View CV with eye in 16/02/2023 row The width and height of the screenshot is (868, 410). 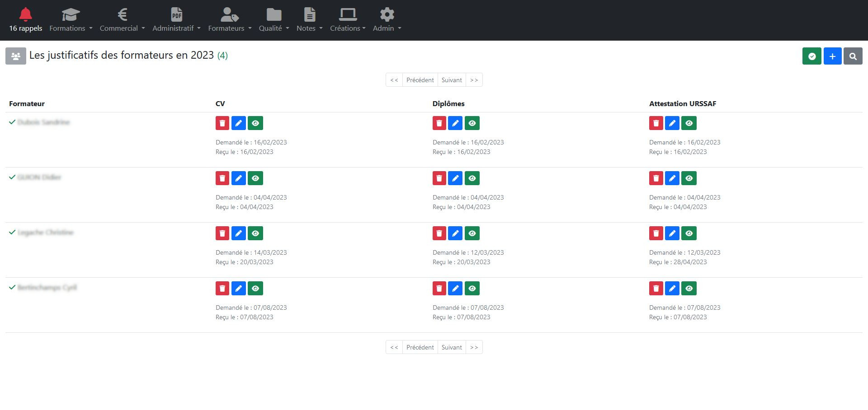coord(255,123)
